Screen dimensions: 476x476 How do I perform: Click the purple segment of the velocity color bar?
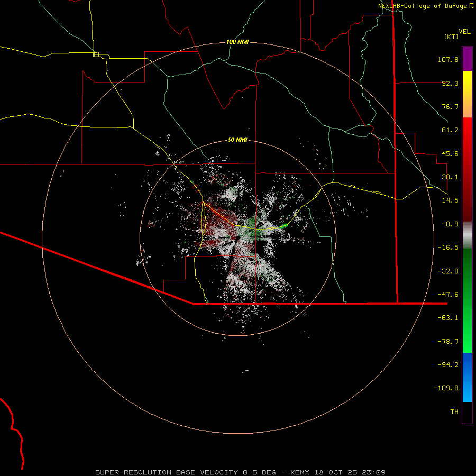(467, 59)
